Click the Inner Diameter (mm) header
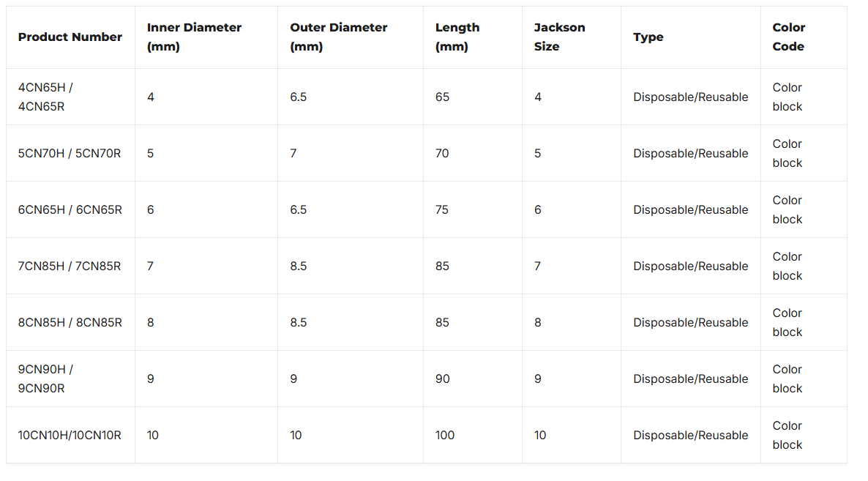The image size is (868, 481). [194, 37]
